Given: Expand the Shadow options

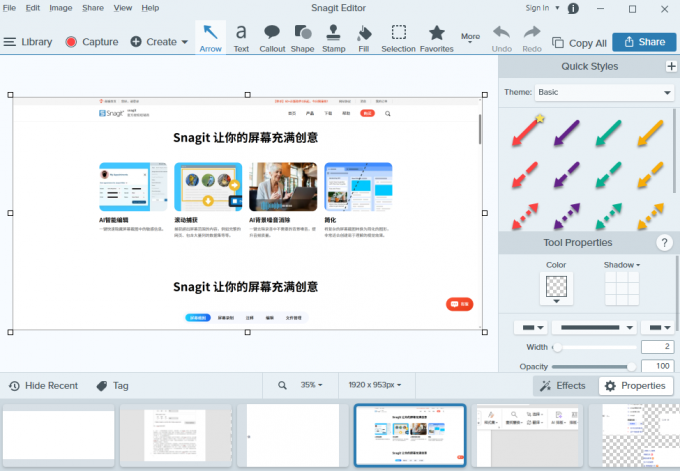Looking at the screenshot, I should (x=622, y=265).
